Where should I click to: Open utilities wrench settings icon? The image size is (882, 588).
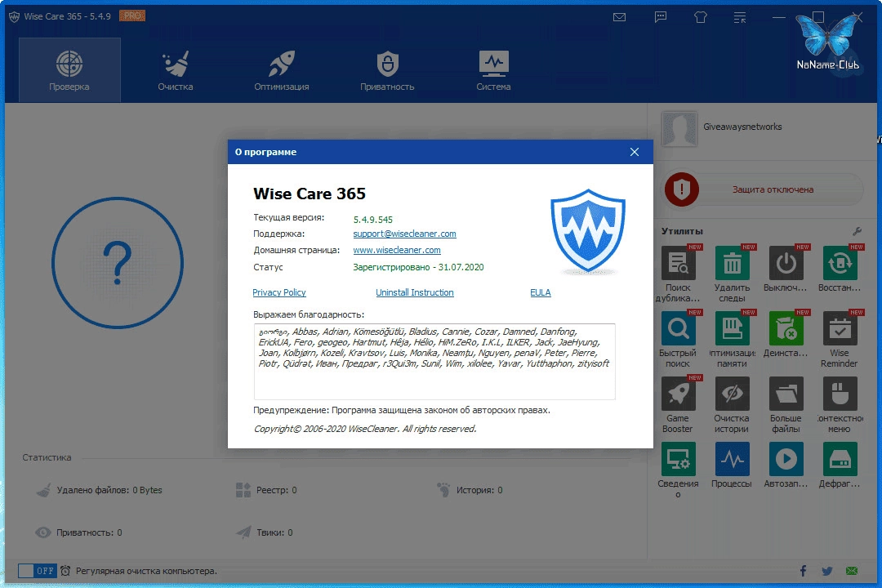click(x=857, y=231)
